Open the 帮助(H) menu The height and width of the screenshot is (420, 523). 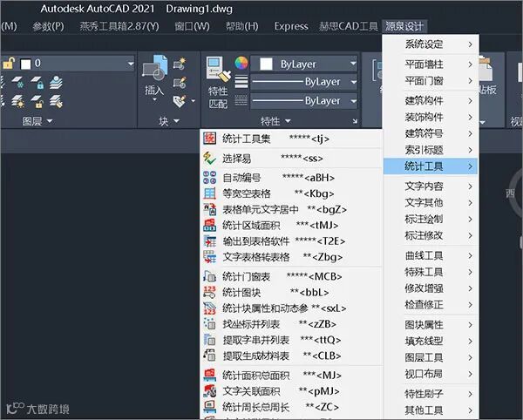click(241, 26)
